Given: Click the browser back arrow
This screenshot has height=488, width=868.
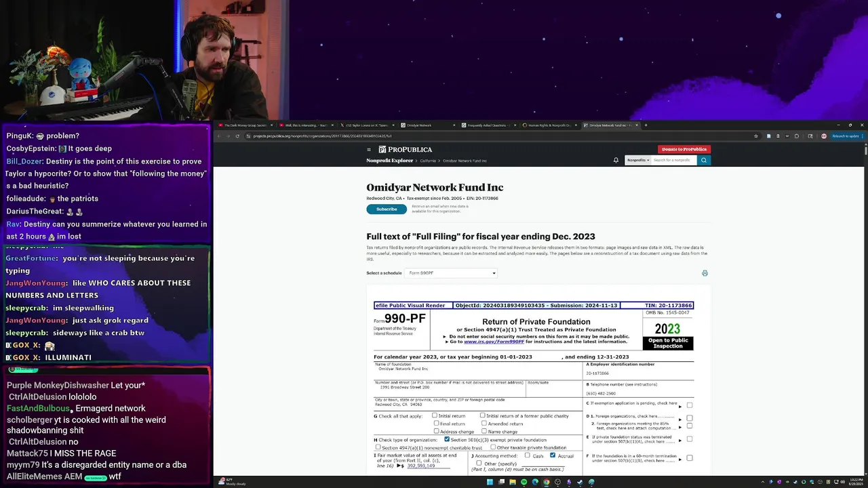Looking at the screenshot, I should 219,136.
